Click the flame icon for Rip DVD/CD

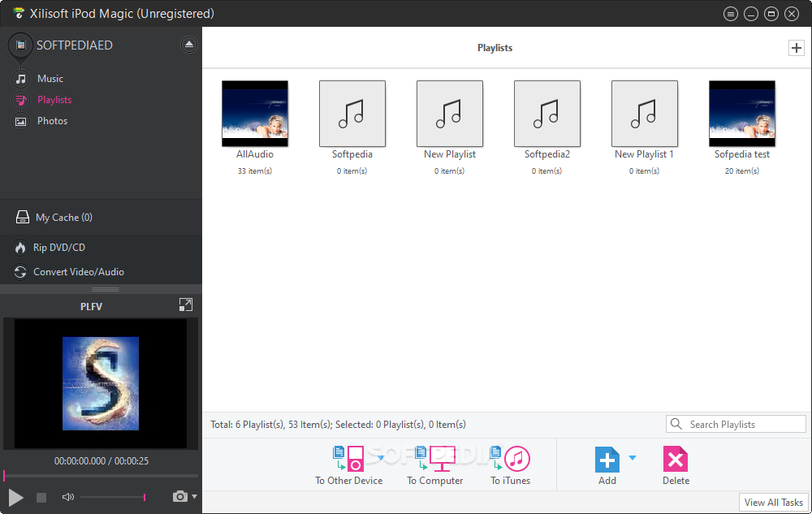click(x=20, y=248)
